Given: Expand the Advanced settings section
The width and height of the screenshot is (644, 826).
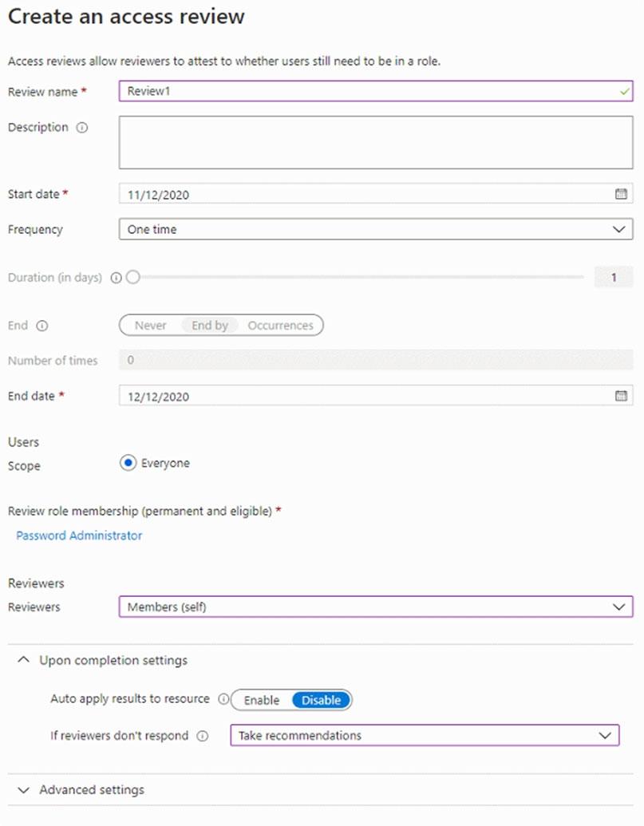Looking at the screenshot, I should click(24, 789).
